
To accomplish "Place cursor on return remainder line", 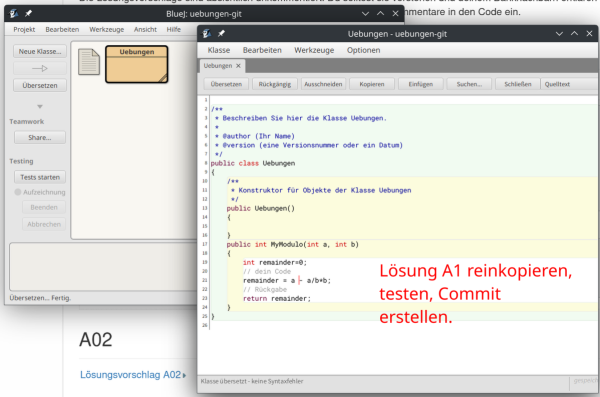I will (x=277, y=299).
